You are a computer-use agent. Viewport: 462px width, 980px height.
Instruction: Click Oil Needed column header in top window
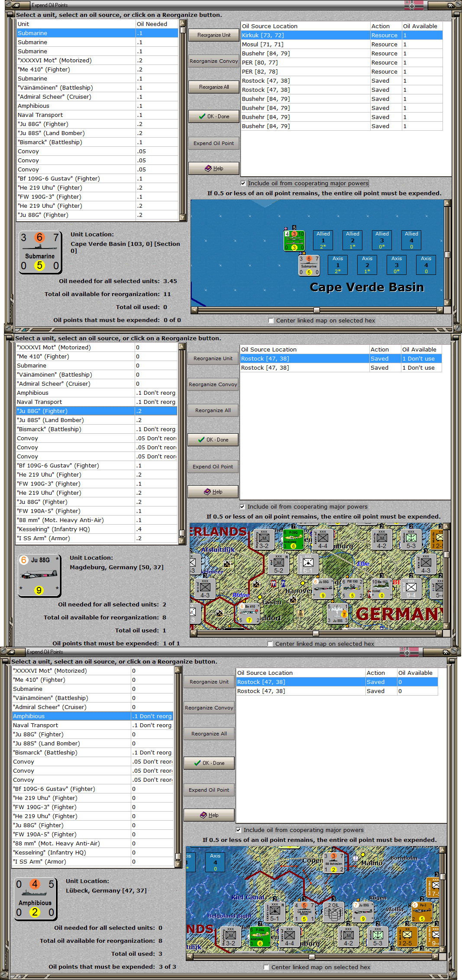coord(157,24)
